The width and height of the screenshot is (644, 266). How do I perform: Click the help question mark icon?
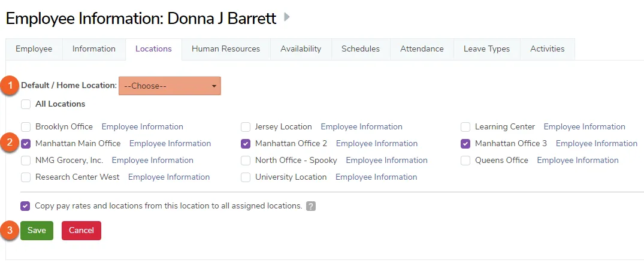click(x=311, y=207)
